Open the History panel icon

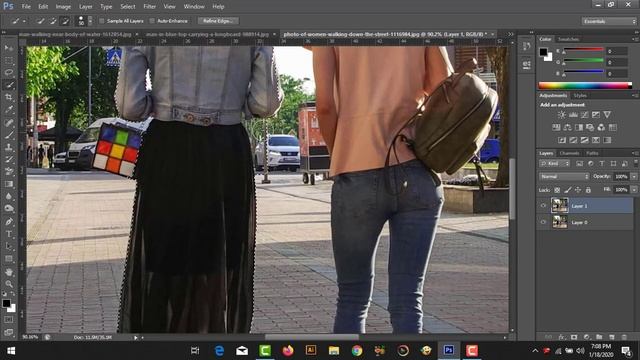coord(527,47)
